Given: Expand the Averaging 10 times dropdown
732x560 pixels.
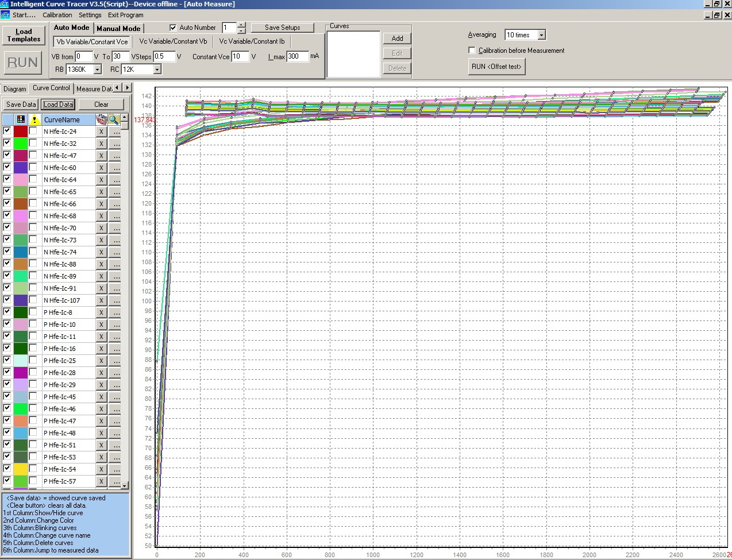Looking at the screenshot, I should coord(541,35).
